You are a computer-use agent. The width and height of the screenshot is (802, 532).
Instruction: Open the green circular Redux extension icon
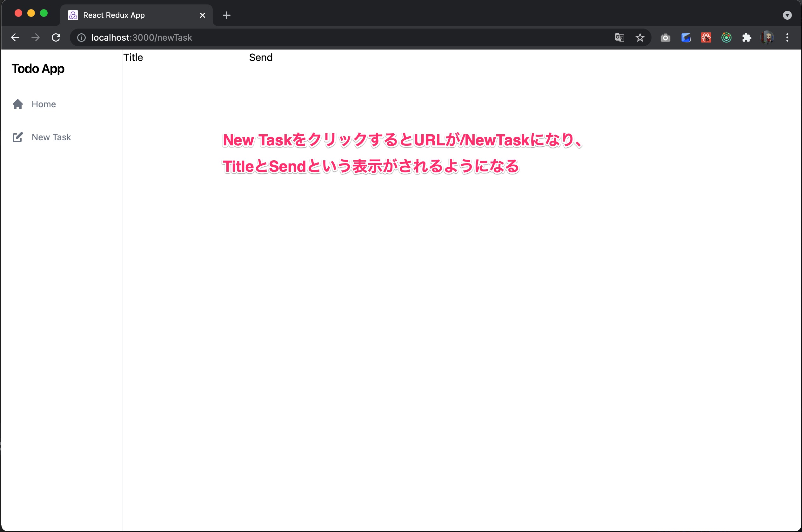[726, 38]
